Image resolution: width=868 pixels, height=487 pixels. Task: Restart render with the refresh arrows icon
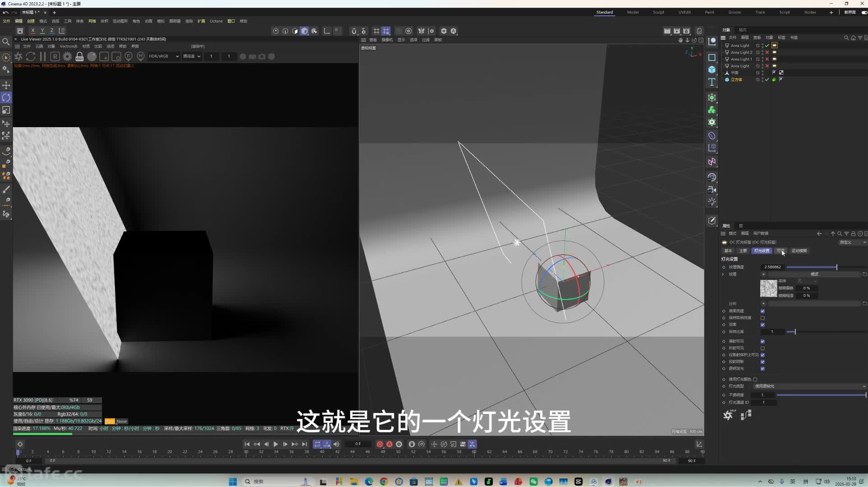click(x=31, y=56)
